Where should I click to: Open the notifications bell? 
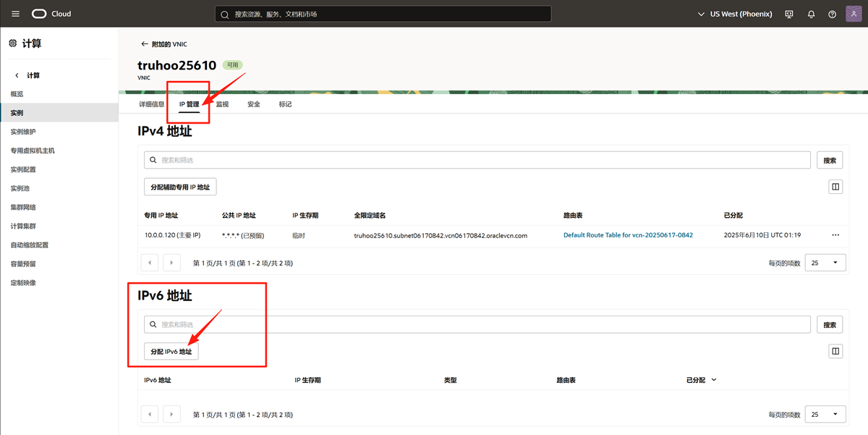point(811,14)
